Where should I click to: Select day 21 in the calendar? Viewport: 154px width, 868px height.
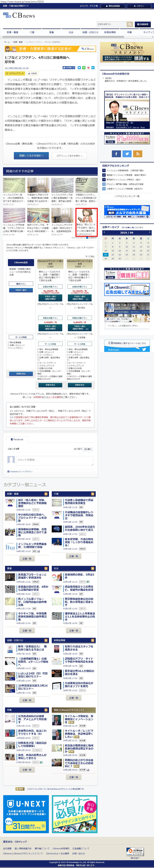coord(105,255)
